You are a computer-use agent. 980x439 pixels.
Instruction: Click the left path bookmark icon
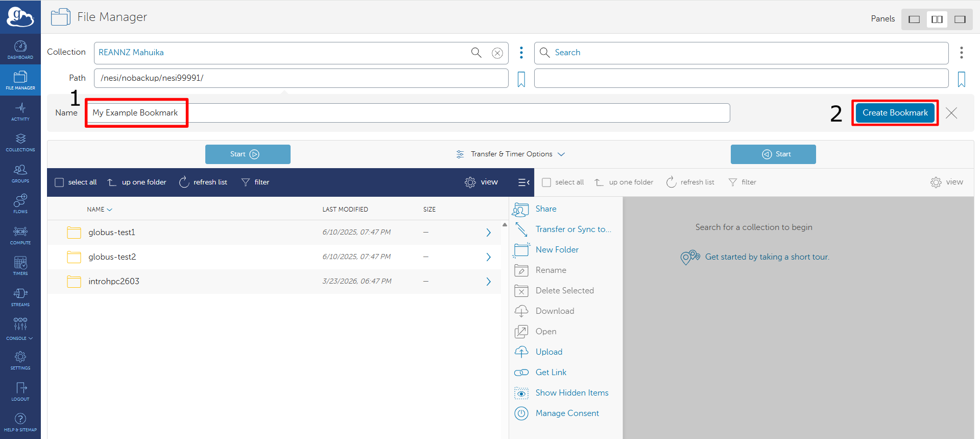521,79
